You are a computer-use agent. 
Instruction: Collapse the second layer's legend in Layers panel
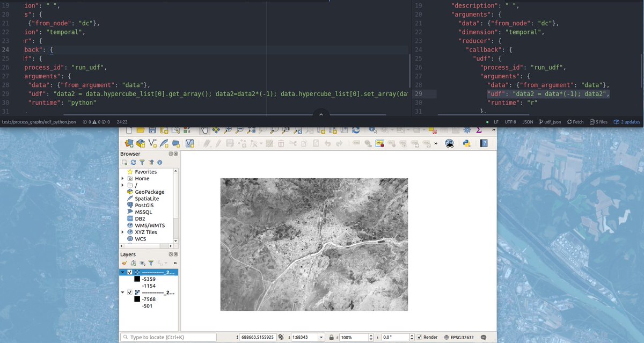[122, 293]
